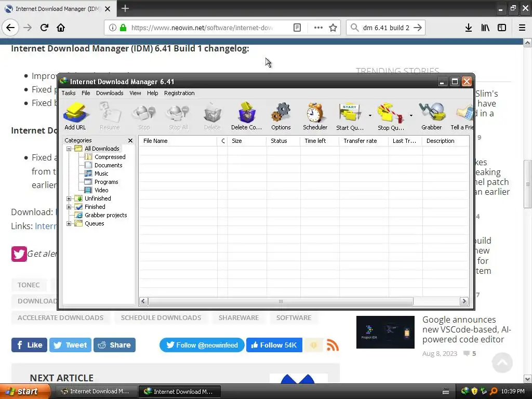Viewport: 532px width, 399px height.
Task: Open the Tasks menu
Action: [69, 93]
